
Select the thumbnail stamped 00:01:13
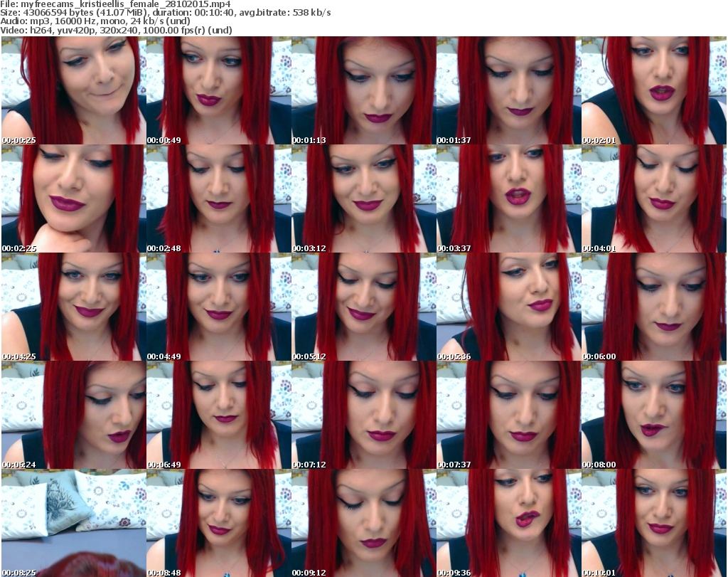coord(363,90)
